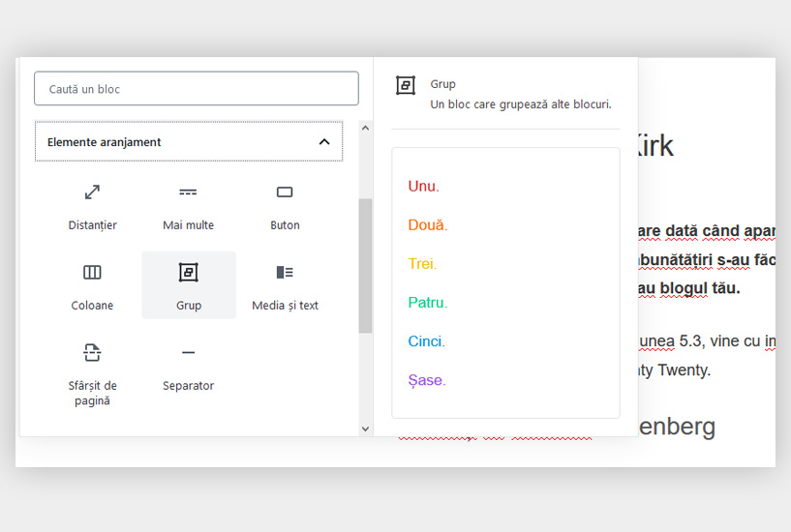Screen dimensions: 791x532
Task: Click the red Unu text in preview
Action: pos(423,187)
